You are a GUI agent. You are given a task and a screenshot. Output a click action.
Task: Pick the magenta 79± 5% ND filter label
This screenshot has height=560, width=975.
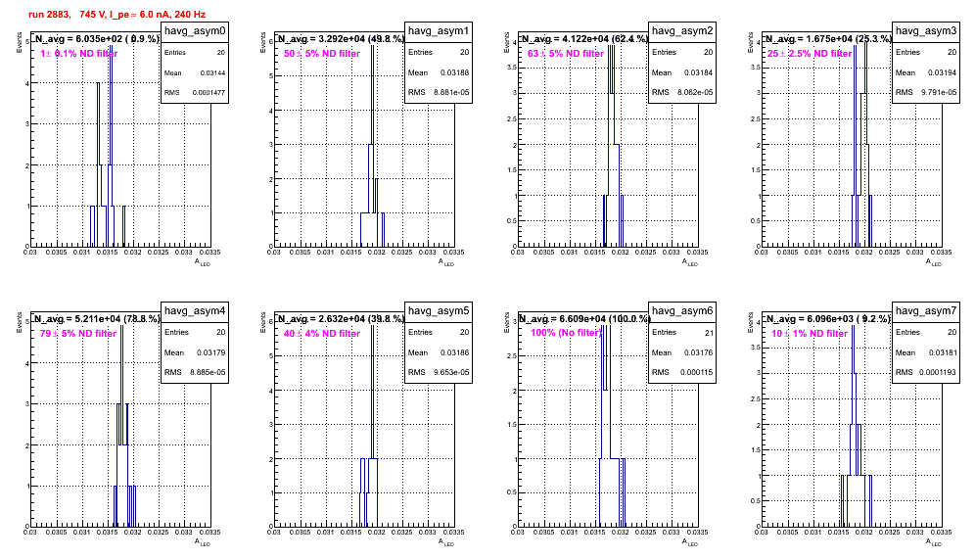tap(78, 334)
